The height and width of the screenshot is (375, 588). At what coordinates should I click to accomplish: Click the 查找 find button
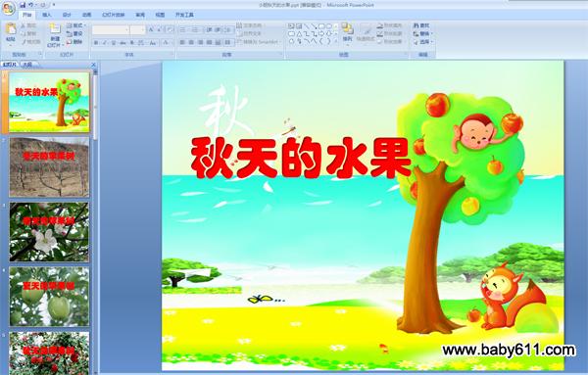(x=422, y=25)
